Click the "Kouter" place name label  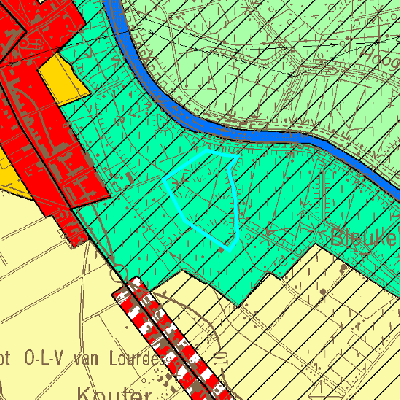tap(114, 394)
